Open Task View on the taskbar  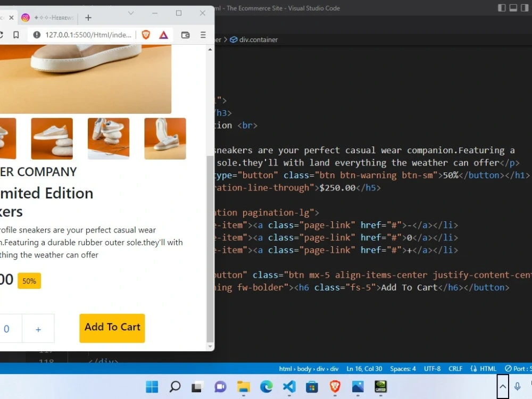pyautogui.click(x=197, y=386)
